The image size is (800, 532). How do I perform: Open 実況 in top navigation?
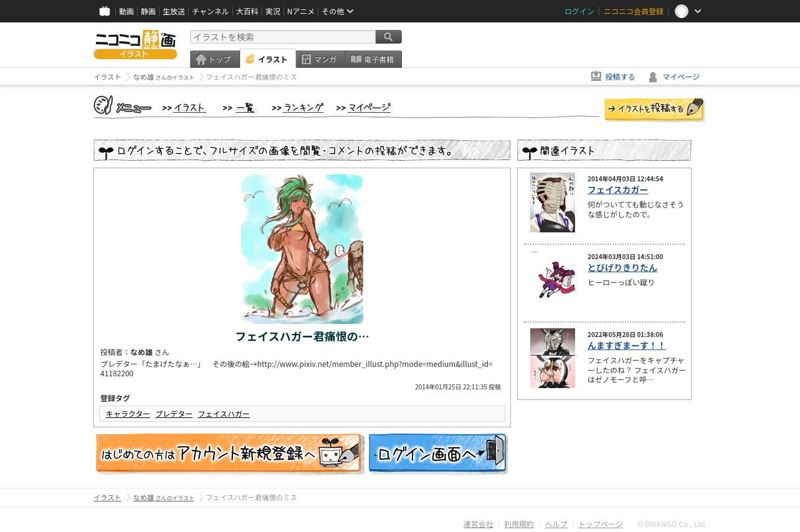click(x=273, y=11)
